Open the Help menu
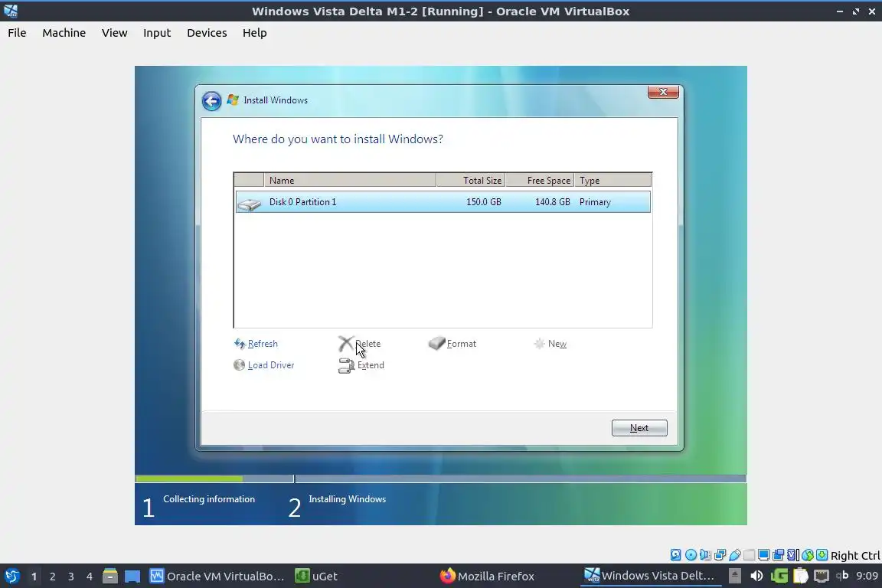882x588 pixels. pos(254,33)
